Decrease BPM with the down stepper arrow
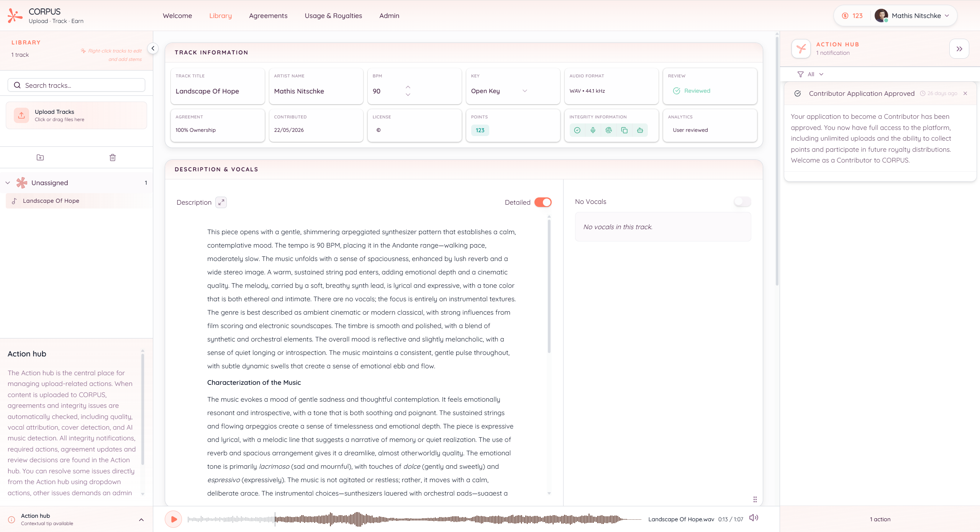Image resolution: width=980 pixels, height=532 pixels. coord(408,95)
